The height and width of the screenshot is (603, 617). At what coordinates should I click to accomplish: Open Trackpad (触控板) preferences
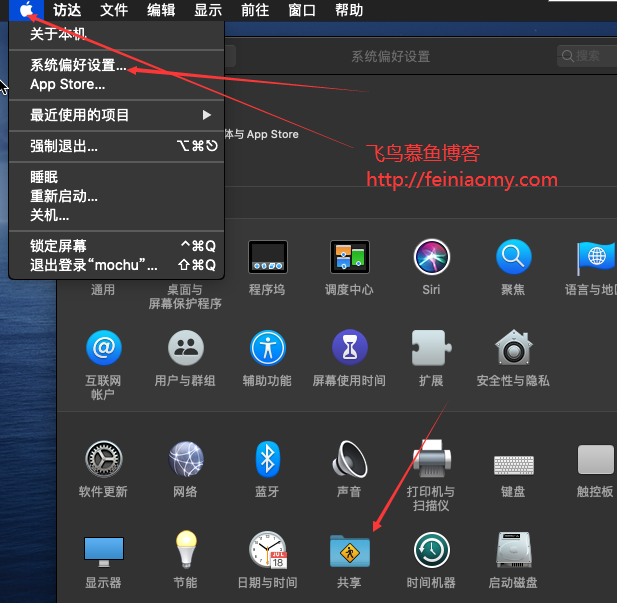[596, 460]
